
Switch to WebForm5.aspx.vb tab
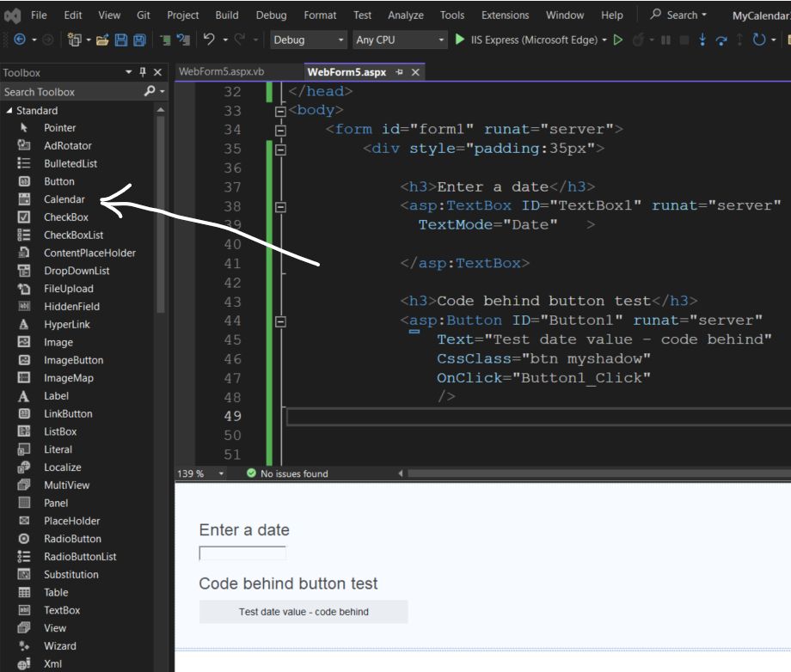[x=222, y=71]
